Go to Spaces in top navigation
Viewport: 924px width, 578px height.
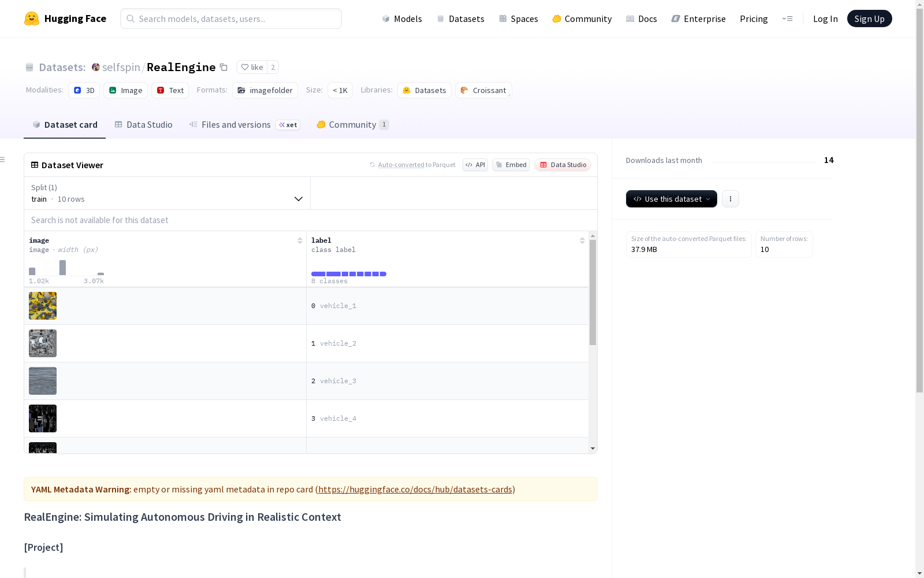[519, 18]
